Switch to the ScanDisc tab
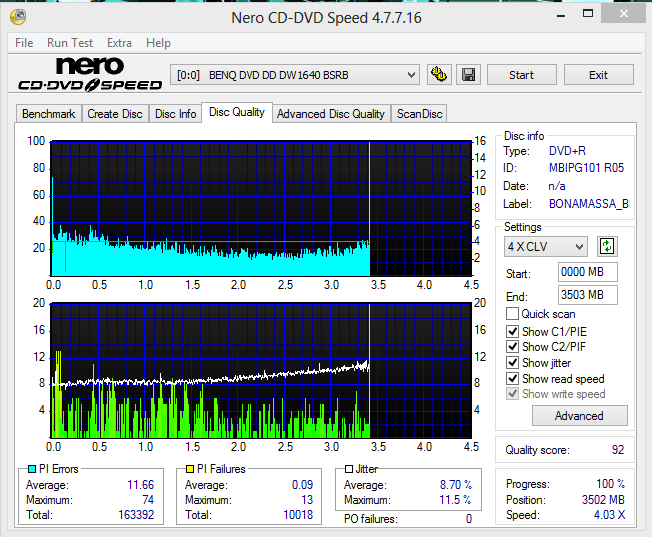The width and height of the screenshot is (652, 537). [419, 114]
